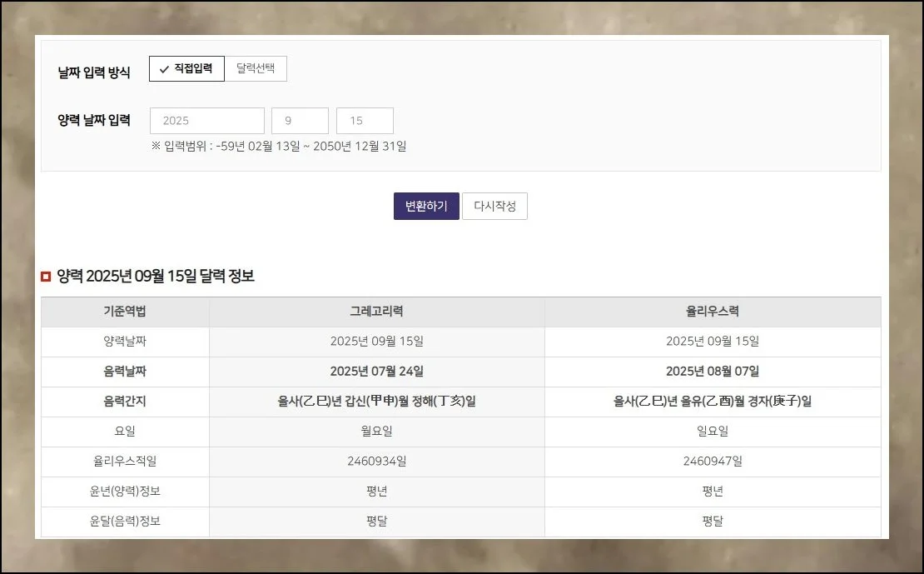
Task: Select the 직접입력 input mode
Action: (x=187, y=68)
